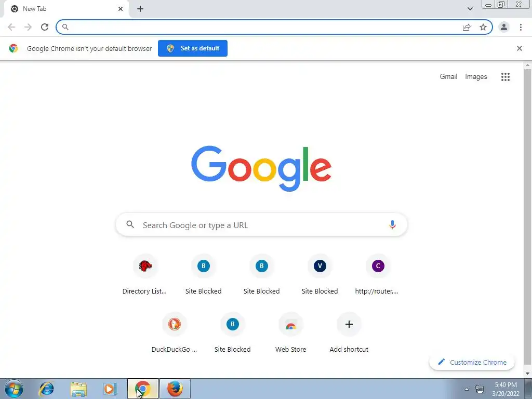
Task: Click Customize Chrome button
Action: coord(472,362)
